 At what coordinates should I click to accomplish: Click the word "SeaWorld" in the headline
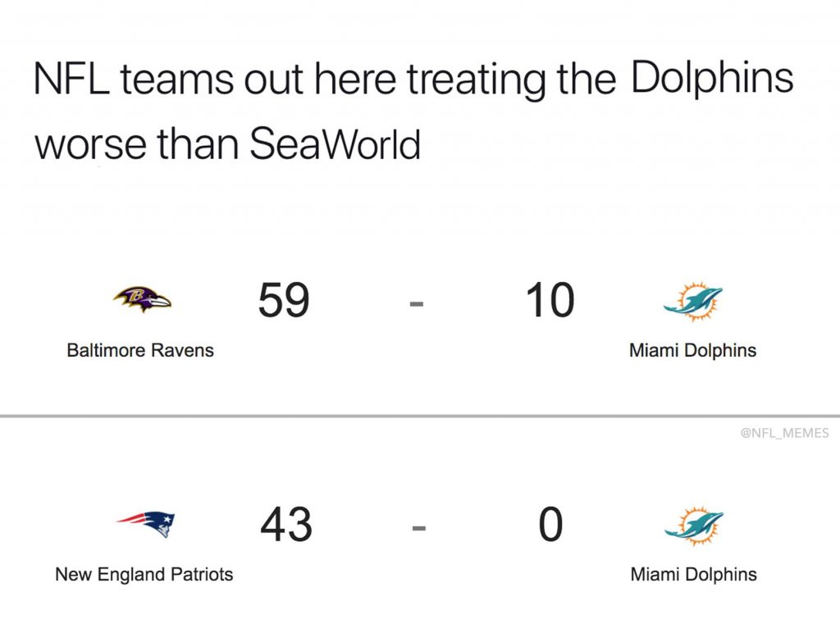[x=335, y=145]
